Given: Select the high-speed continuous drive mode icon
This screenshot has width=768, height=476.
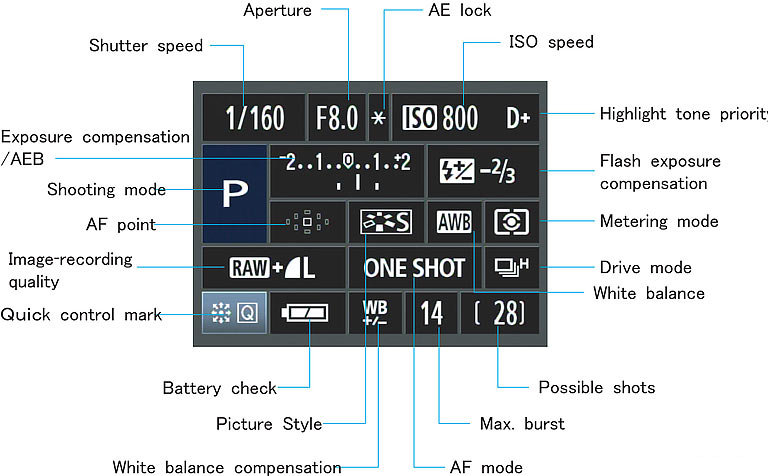Looking at the screenshot, I should click(511, 267).
